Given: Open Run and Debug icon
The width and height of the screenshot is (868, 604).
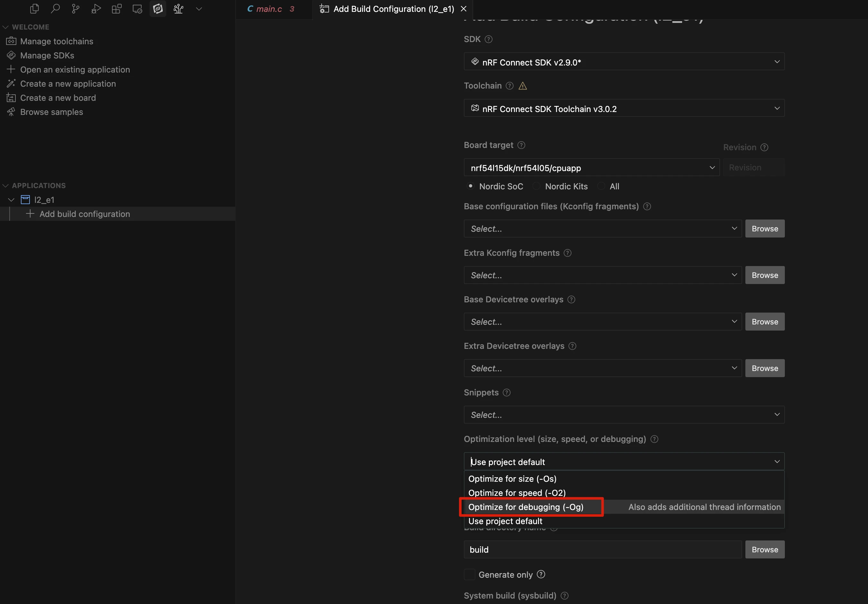Looking at the screenshot, I should [x=96, y=9].
